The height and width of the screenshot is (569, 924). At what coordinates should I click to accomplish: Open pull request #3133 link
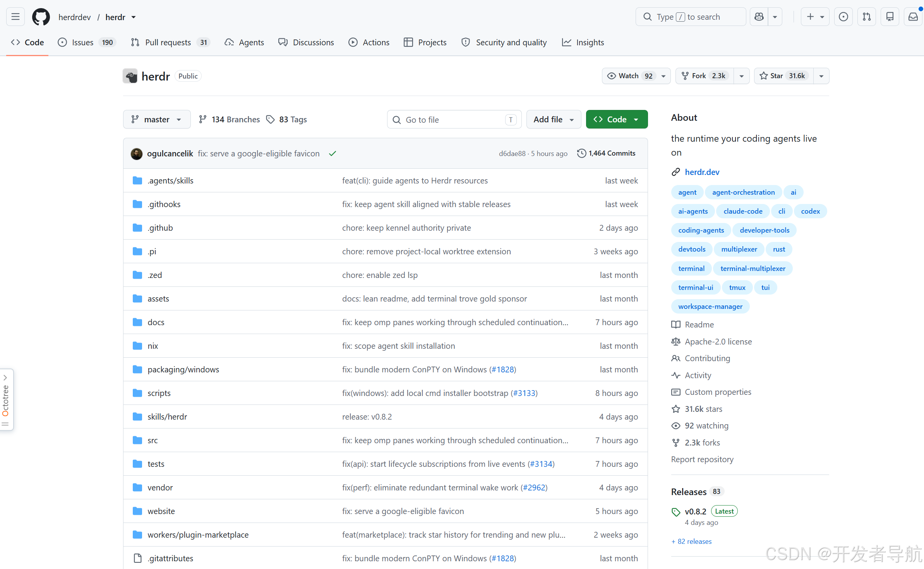pyautogui.click(x=524, y=393)
